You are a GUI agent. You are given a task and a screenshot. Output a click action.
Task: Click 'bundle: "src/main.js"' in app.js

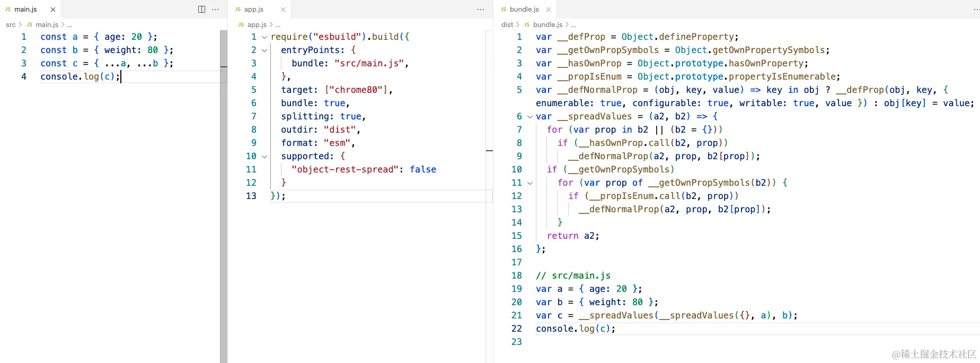(348, 63)
